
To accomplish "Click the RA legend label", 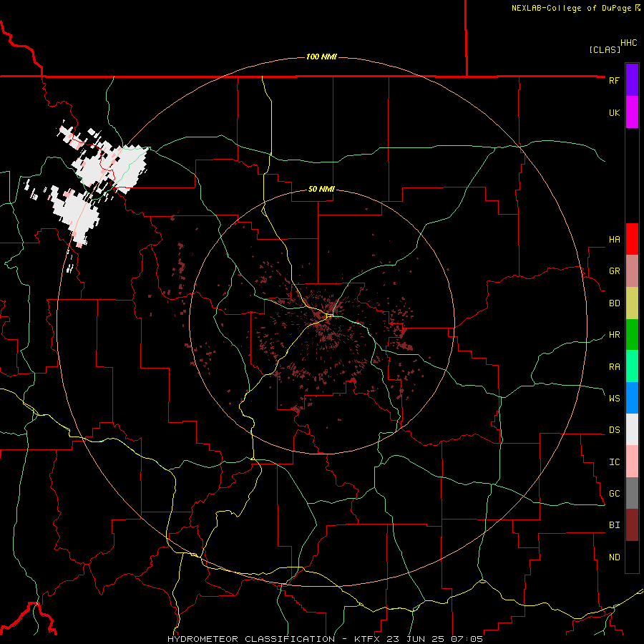I will pyautogui.click(x=614, y=367).
